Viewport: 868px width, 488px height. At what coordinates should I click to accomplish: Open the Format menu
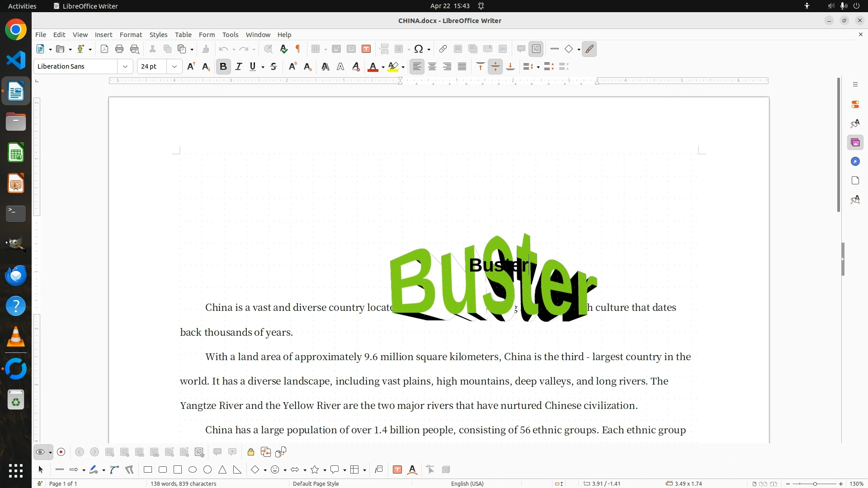pyautogui.click(x=131, y=35)
